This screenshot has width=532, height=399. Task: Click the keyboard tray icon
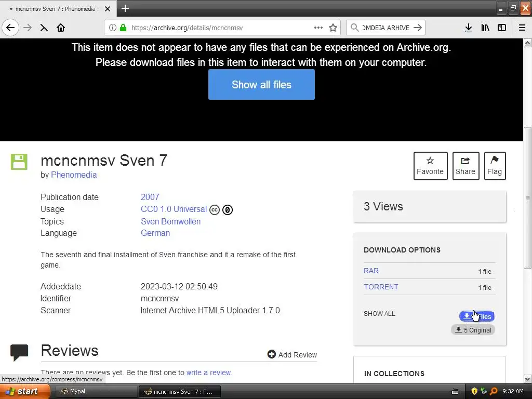[455, 392]
